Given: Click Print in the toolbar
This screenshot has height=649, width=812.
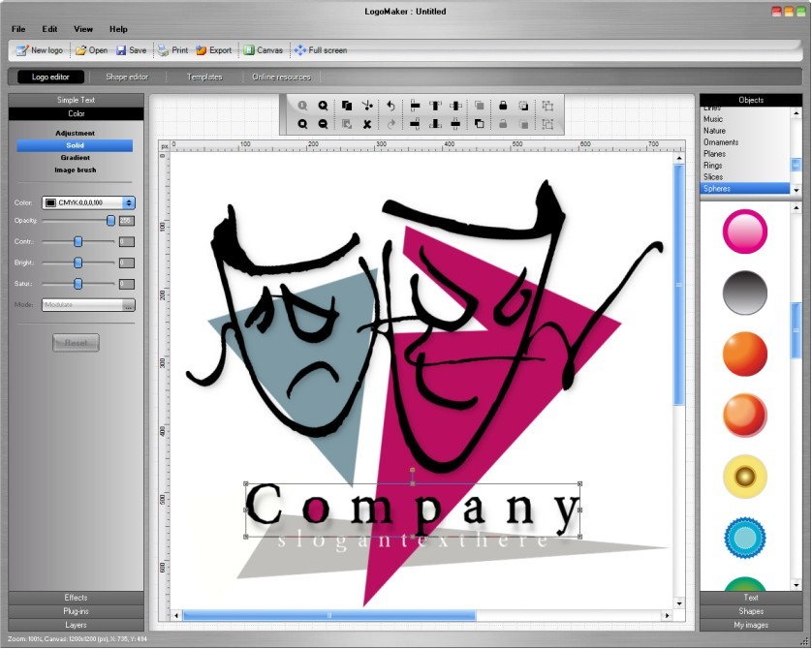Looking at the screenshot, I should tap(173, 50).
